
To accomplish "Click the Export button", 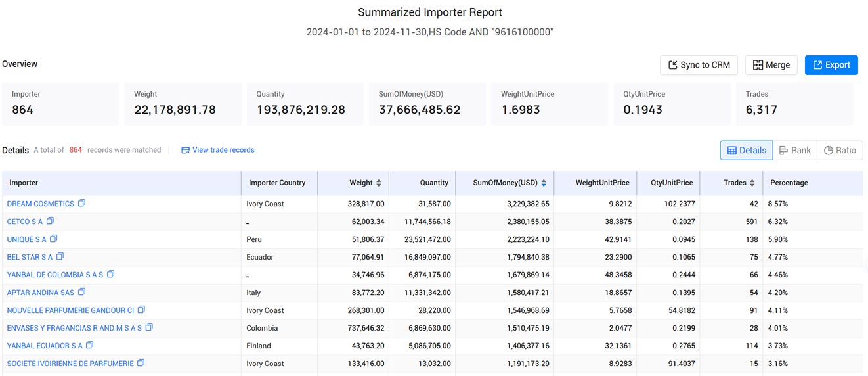I will 831,65.
